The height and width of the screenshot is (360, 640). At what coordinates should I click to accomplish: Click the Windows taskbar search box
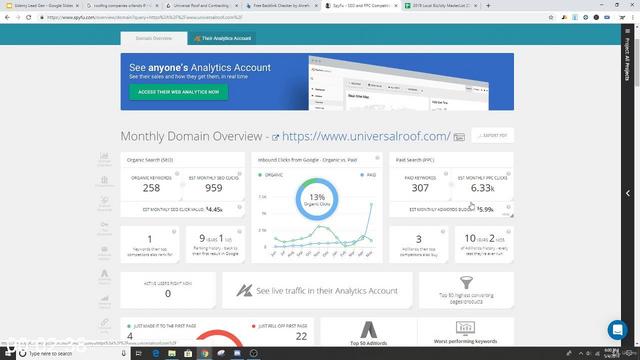[73, 353]
